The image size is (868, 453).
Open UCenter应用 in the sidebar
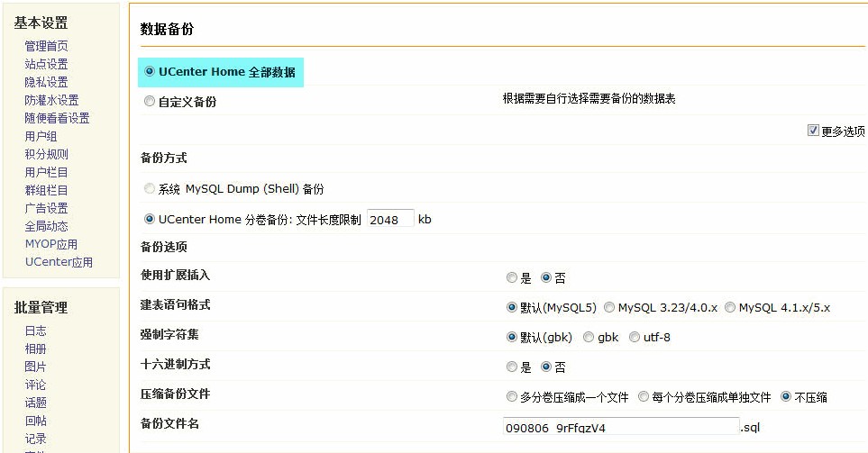pos(59,262)
